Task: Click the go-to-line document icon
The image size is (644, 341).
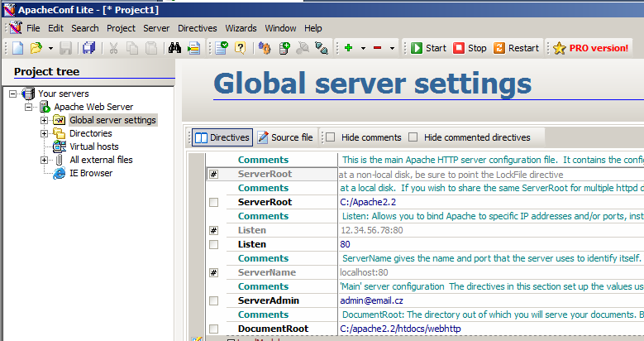Action: coord(193,48)
